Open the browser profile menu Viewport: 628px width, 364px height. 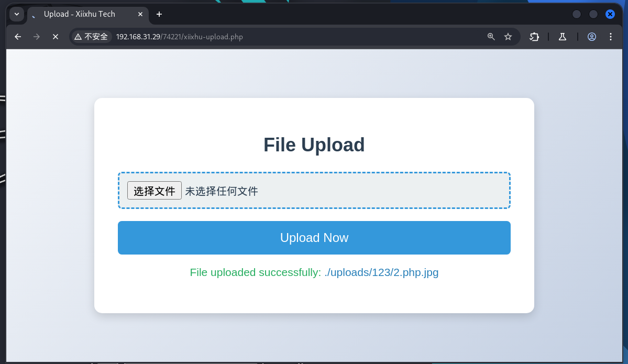coord(592,37)
